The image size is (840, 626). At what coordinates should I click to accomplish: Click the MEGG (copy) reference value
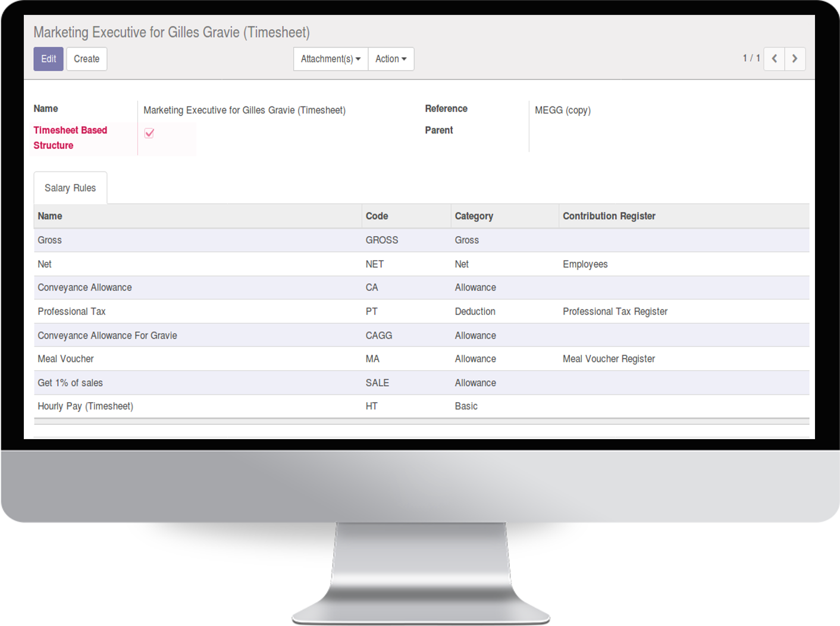tap(562, 110)
